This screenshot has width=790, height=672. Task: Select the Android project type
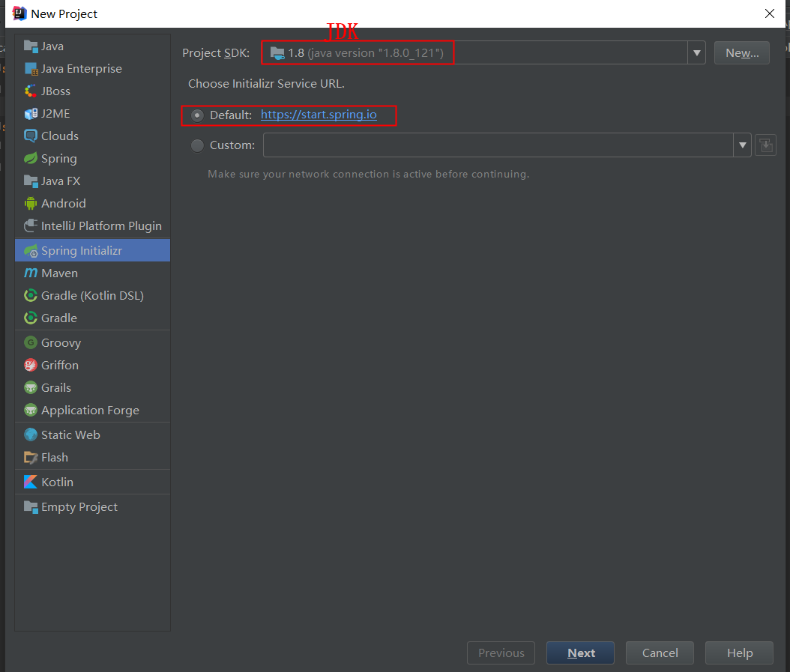coord(93,204)
